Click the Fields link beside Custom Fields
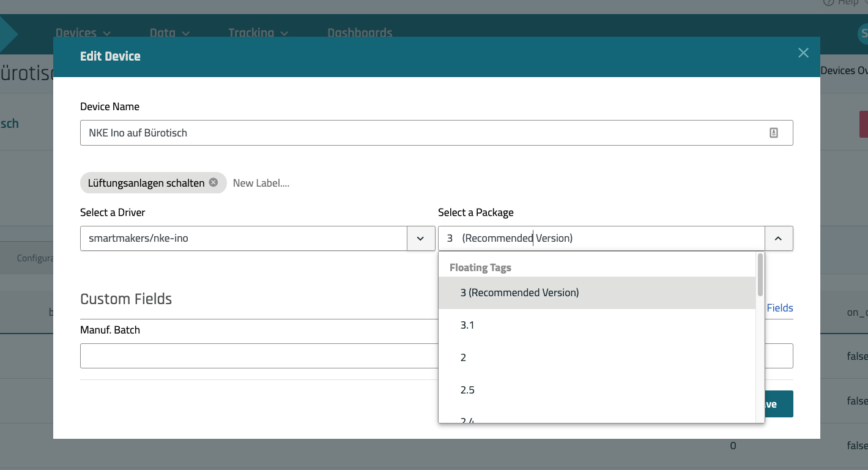 (x=779, y=308)
